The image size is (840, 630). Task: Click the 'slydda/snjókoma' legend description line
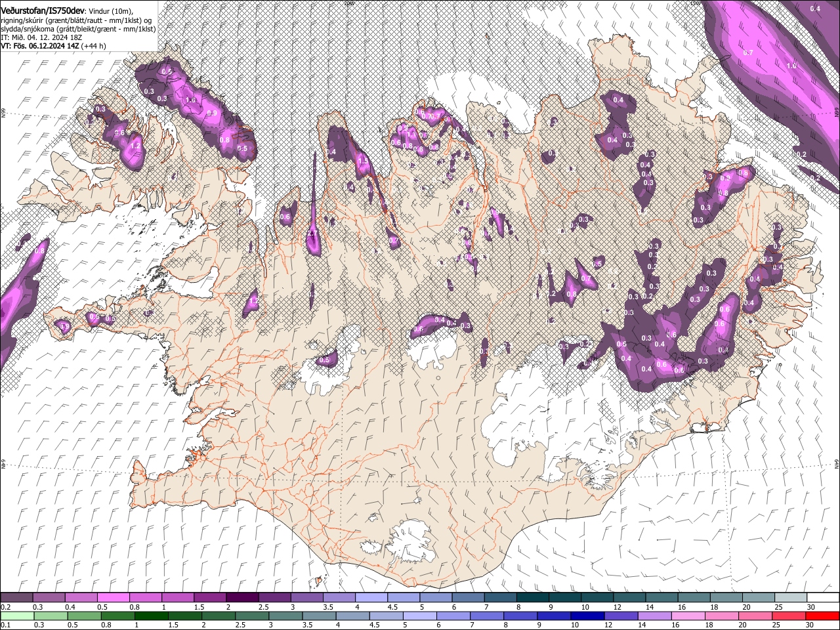tap(78, 29)
